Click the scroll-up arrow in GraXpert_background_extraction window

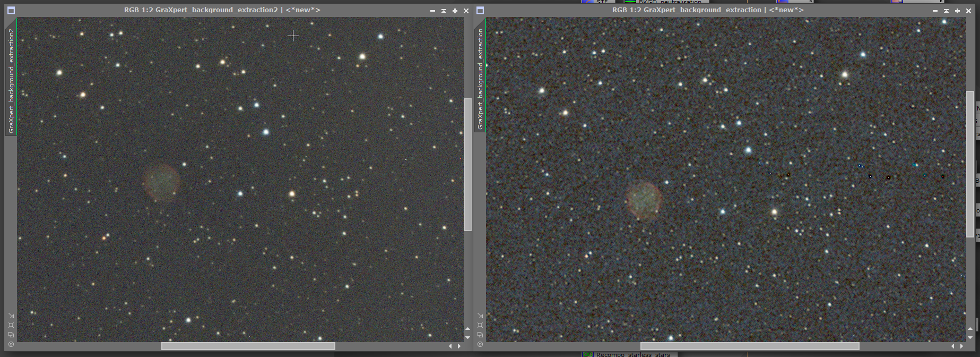pos(970,329)
